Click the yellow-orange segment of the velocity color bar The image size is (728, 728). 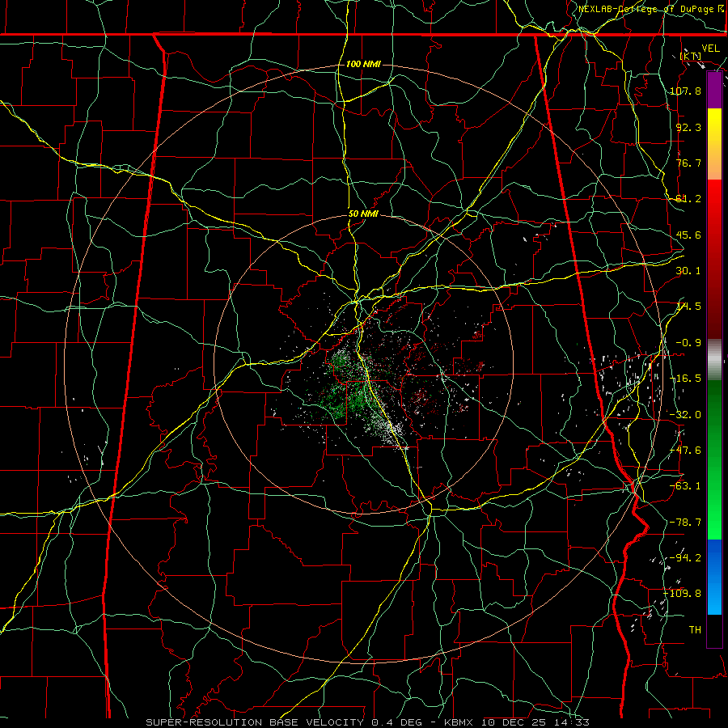[714, 144]
